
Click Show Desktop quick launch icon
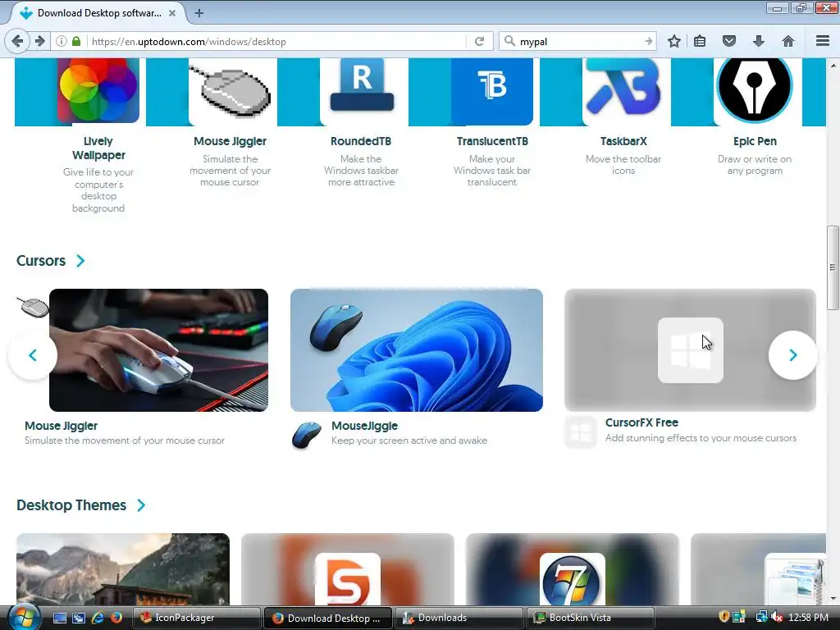coord(59,618)
